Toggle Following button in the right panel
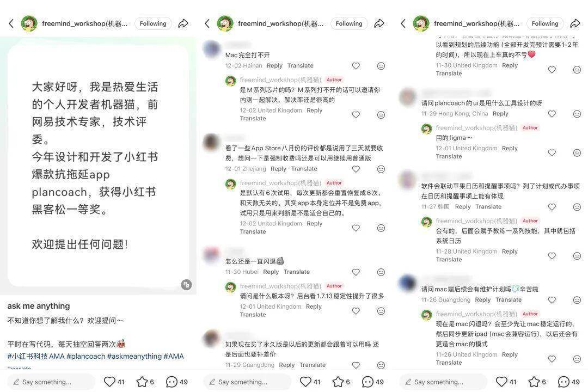 [x=545, y=23]
